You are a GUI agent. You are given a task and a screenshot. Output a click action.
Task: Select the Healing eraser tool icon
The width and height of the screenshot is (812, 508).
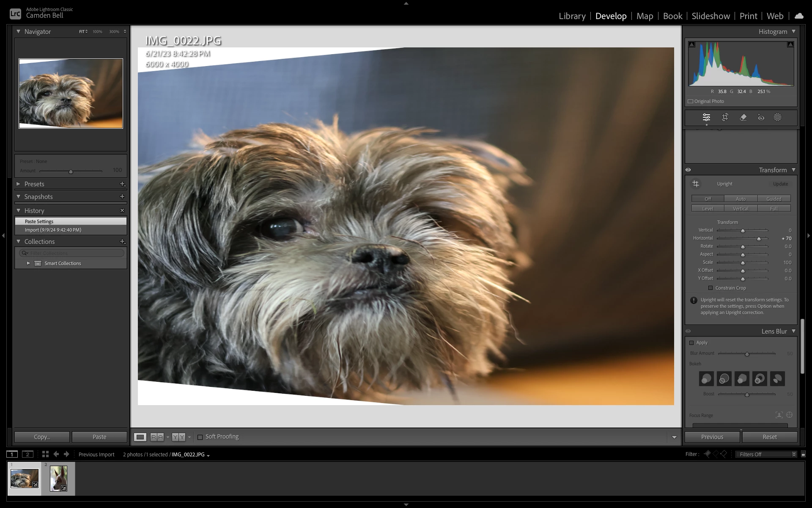[743, 117]
